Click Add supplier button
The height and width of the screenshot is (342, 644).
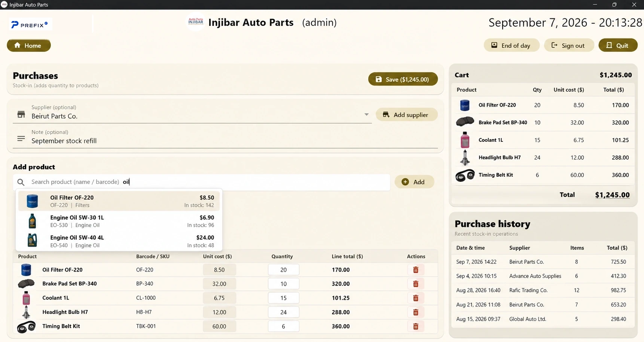point(406,114)
